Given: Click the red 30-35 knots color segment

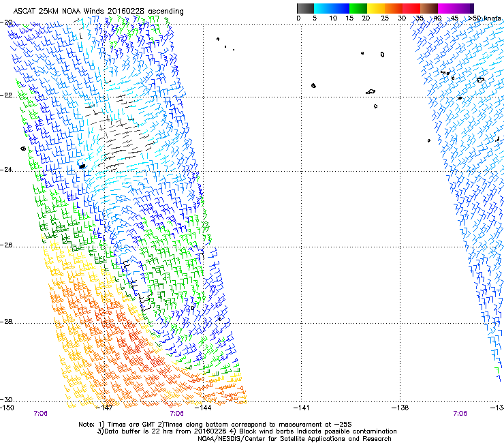Looking at the screenshot, I should pyautogui.click(x=411, y=8).
